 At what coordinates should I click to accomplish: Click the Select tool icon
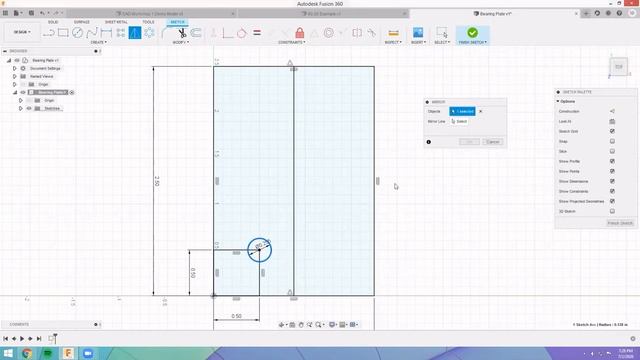tap(442, 33)
